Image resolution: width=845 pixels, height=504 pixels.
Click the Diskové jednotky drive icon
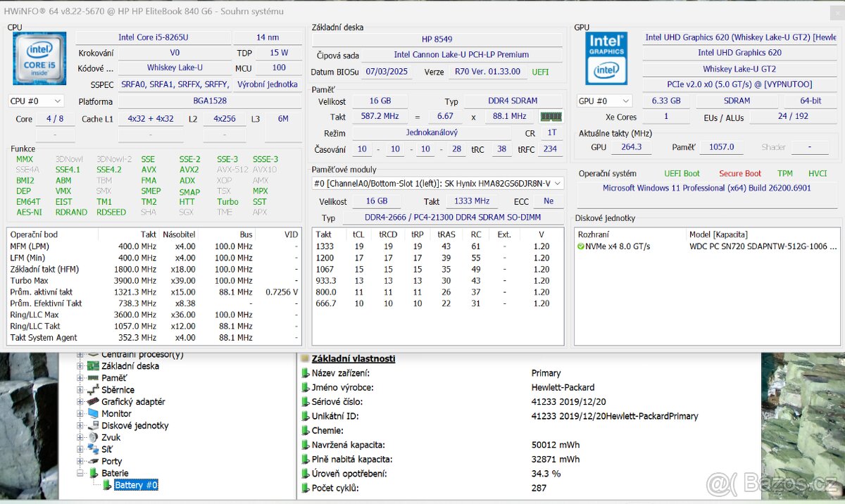pyautogui.click(x=92, y=425)
